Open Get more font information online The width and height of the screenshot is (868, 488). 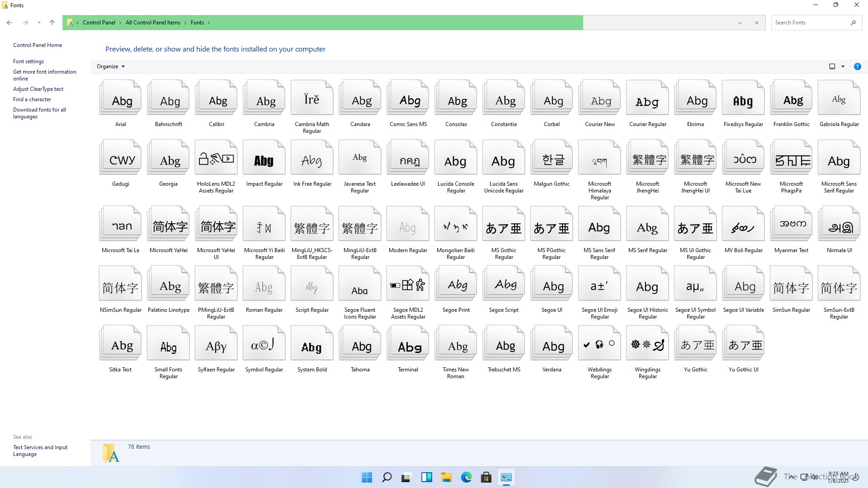(x=45, y=75)
